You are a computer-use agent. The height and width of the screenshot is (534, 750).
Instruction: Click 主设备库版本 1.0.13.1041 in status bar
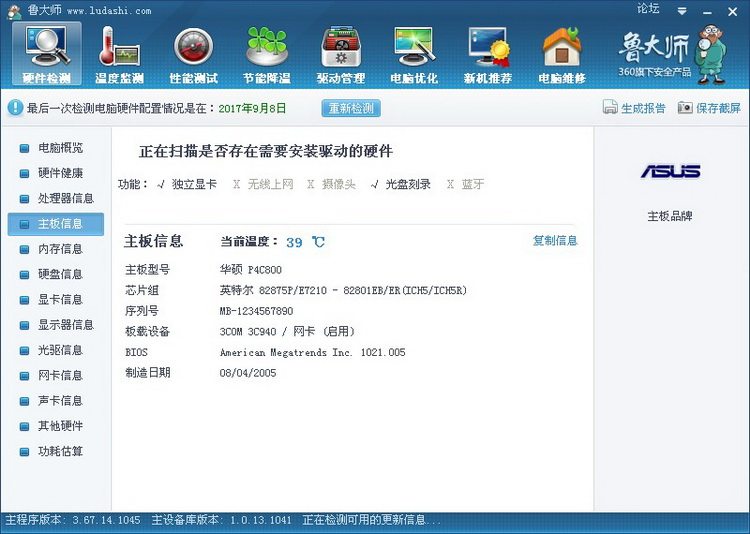[221, 520]
